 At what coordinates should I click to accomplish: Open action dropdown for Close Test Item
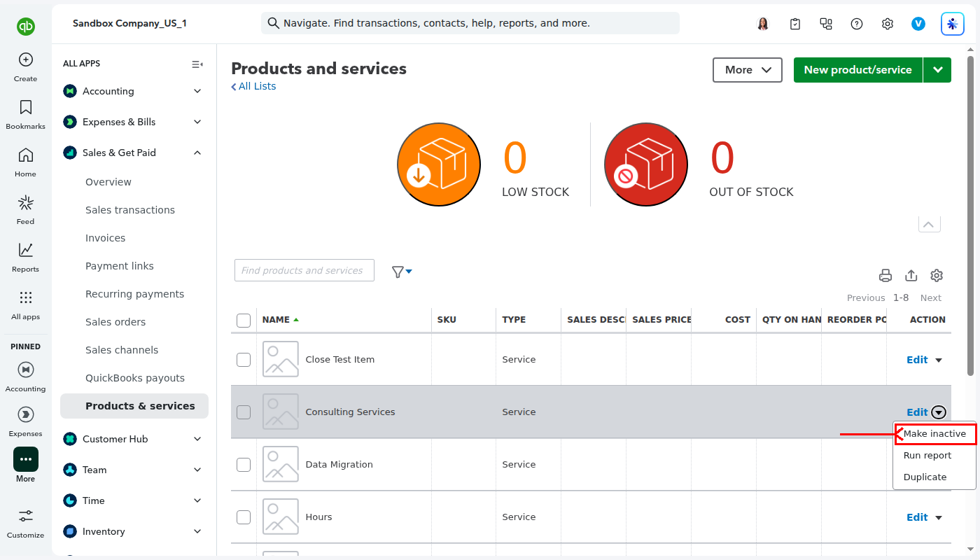[939, 360]
